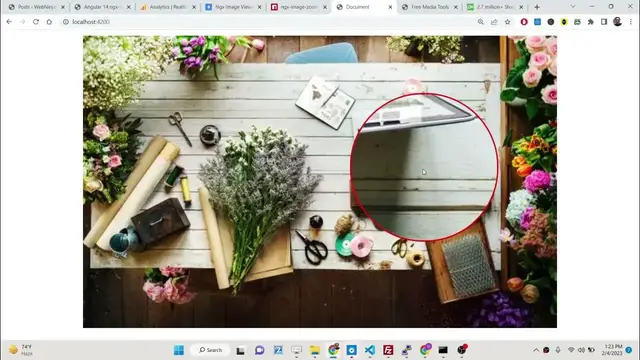Toggle the browser side panel
Image resolution: width=640 pixels, height=360 pixels.
(x=604, y=22)
